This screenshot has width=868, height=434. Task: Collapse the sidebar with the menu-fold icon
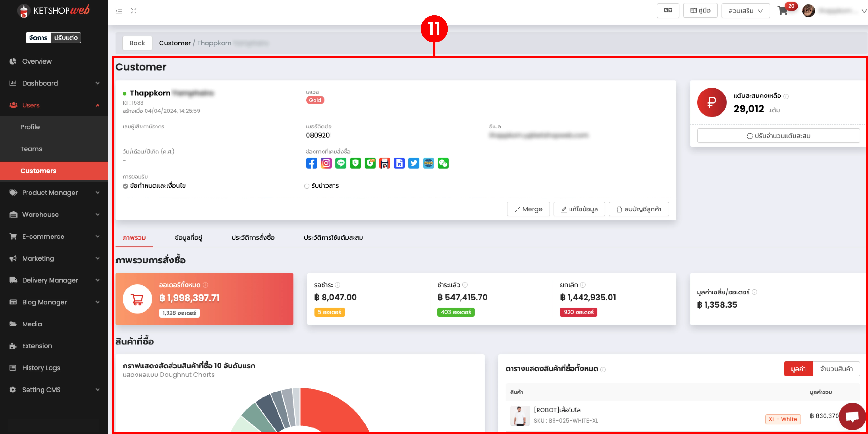tap(119, 11)
